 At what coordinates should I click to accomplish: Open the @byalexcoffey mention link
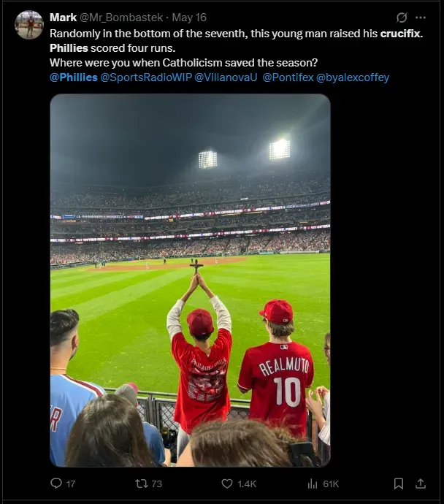(353, 77)
